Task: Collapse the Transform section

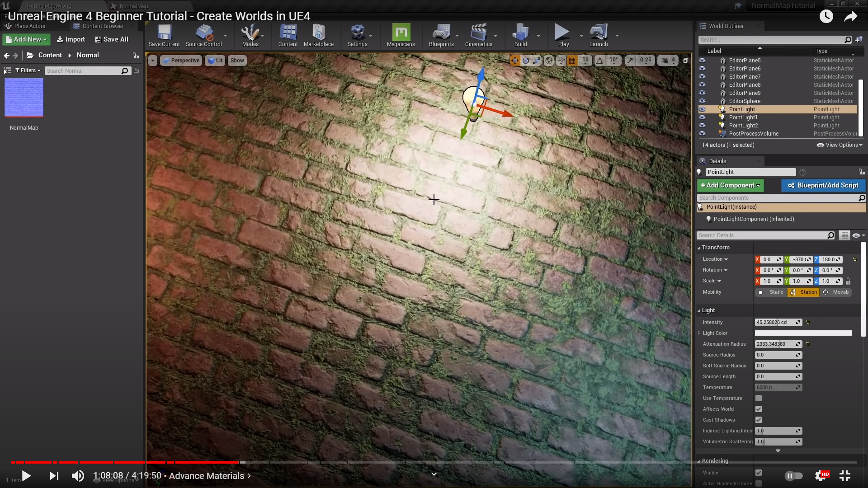Action: tap(715, 247)
